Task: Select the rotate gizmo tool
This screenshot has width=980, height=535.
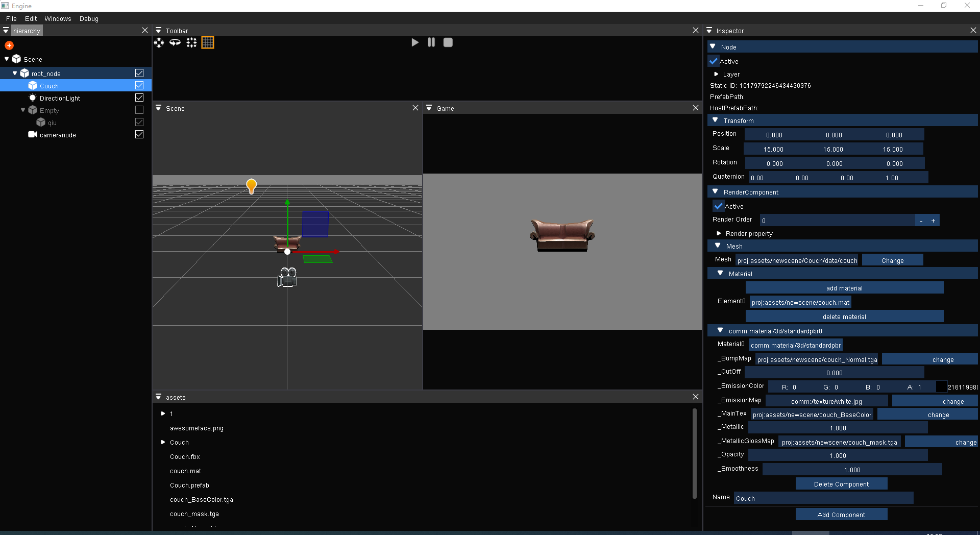Action: [175, 43]
